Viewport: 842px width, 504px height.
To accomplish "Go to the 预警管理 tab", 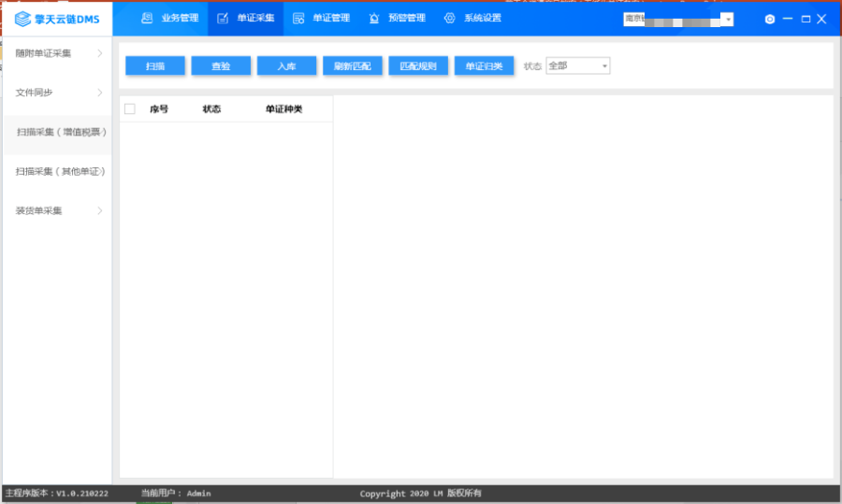I will pyautogui.click(x=398, y=19).
